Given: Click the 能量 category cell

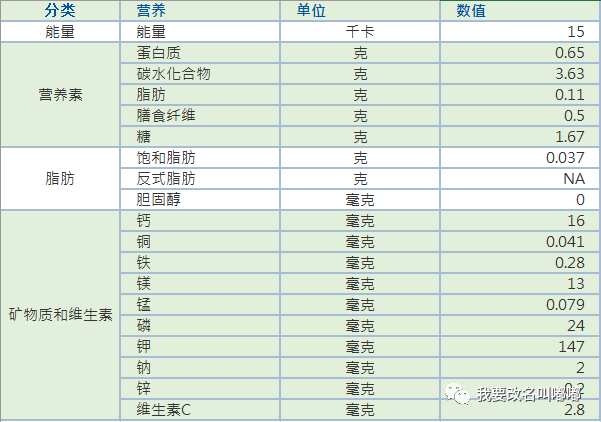Looking at the screenshot, I should [60, 31].
